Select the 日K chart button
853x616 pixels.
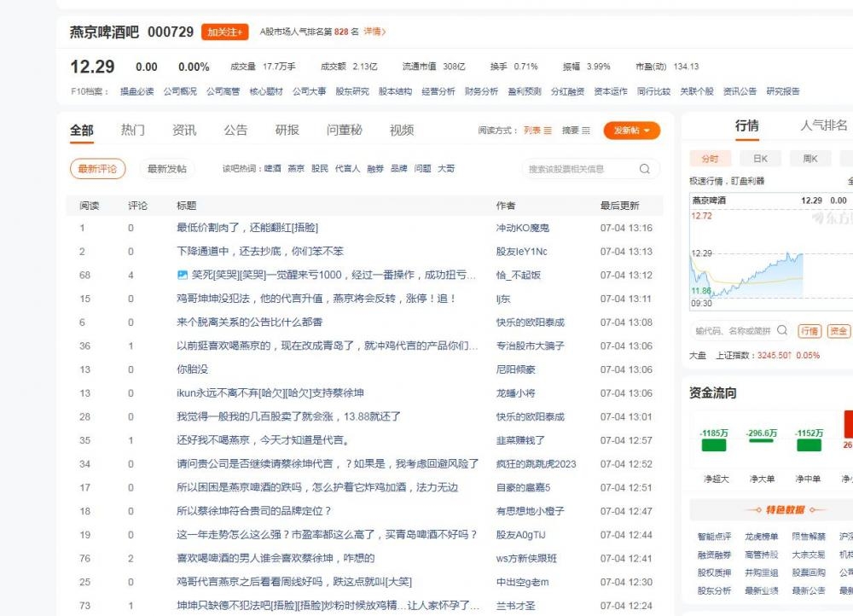tap(761, 159)
